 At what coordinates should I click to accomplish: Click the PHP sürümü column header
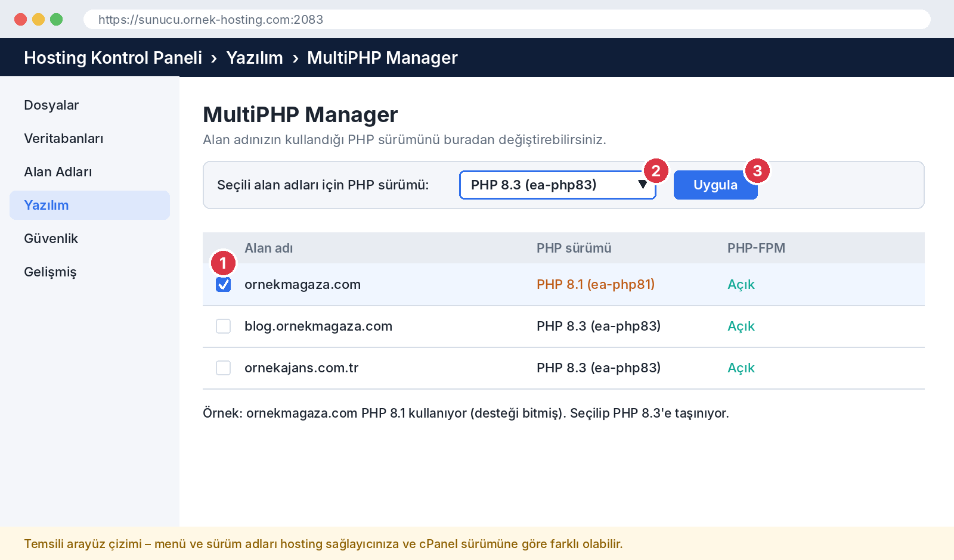[574, 248]
